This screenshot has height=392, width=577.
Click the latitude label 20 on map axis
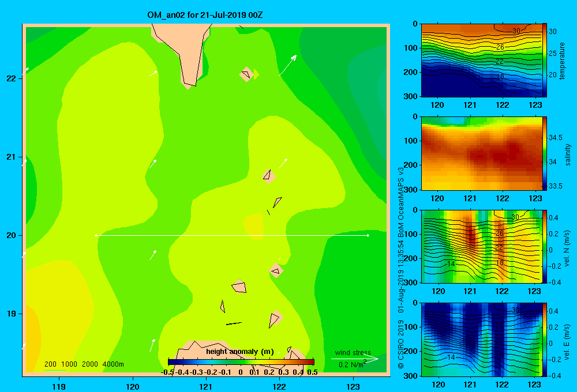coord(11,235)
